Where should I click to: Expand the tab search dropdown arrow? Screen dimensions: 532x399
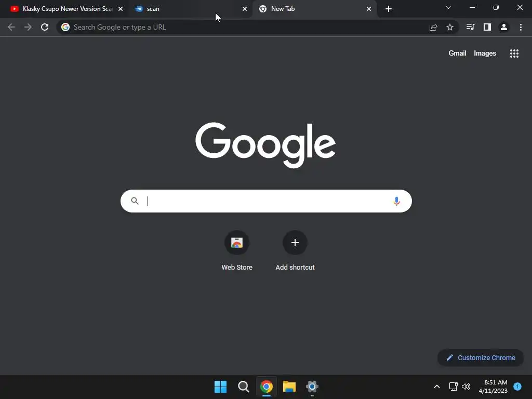click(x=448, y=7)
